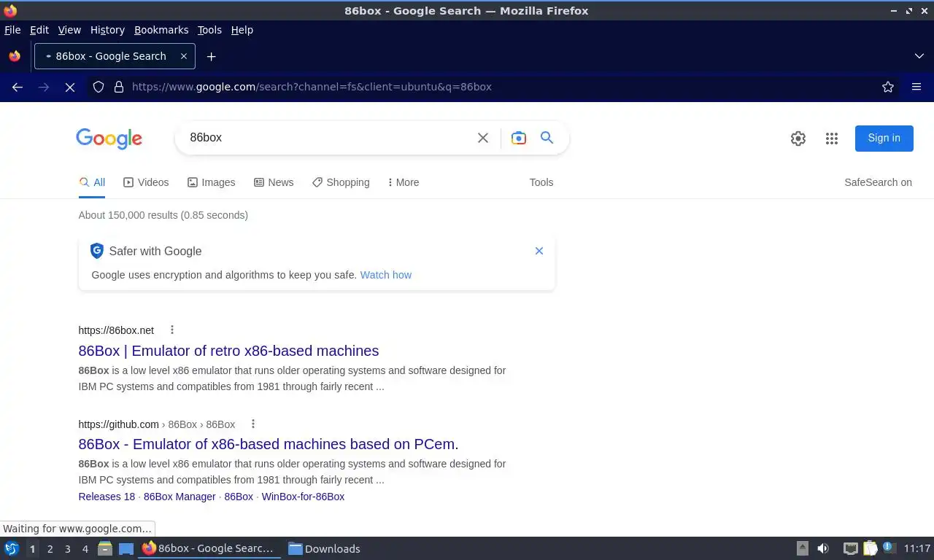This screenshot has height=560, width=934.
Task: Dismiss the Safer with Google card
Action: point(539,251)
